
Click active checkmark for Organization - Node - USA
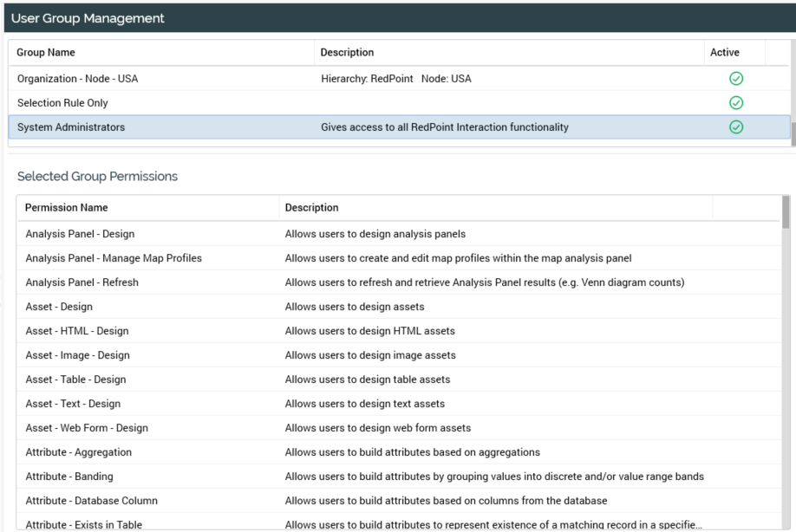(x=736, y=79)
